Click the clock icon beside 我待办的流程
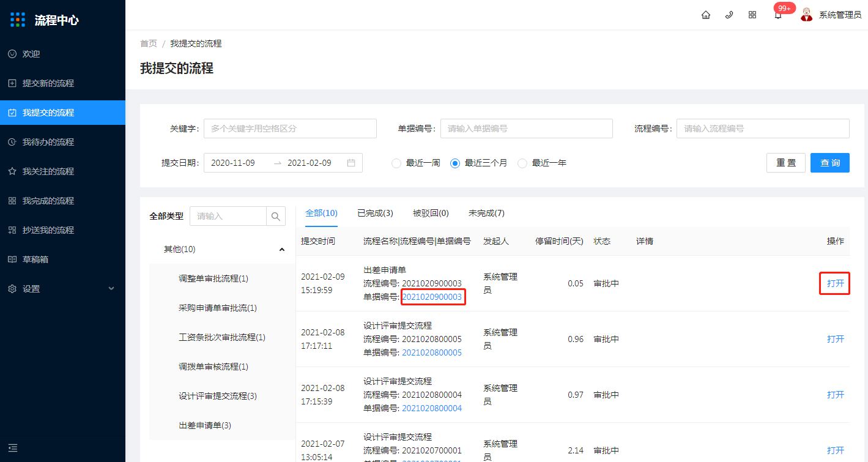 (12, 142)
